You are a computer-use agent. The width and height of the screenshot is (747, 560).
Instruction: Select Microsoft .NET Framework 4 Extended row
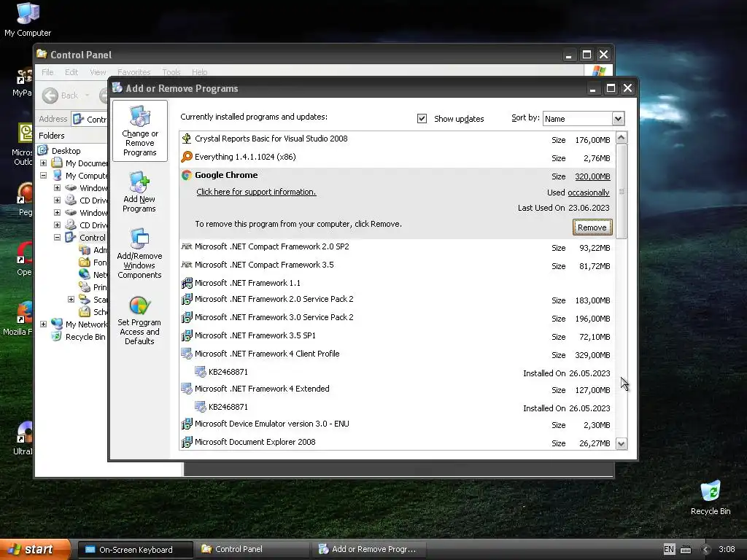coord(398,389)
